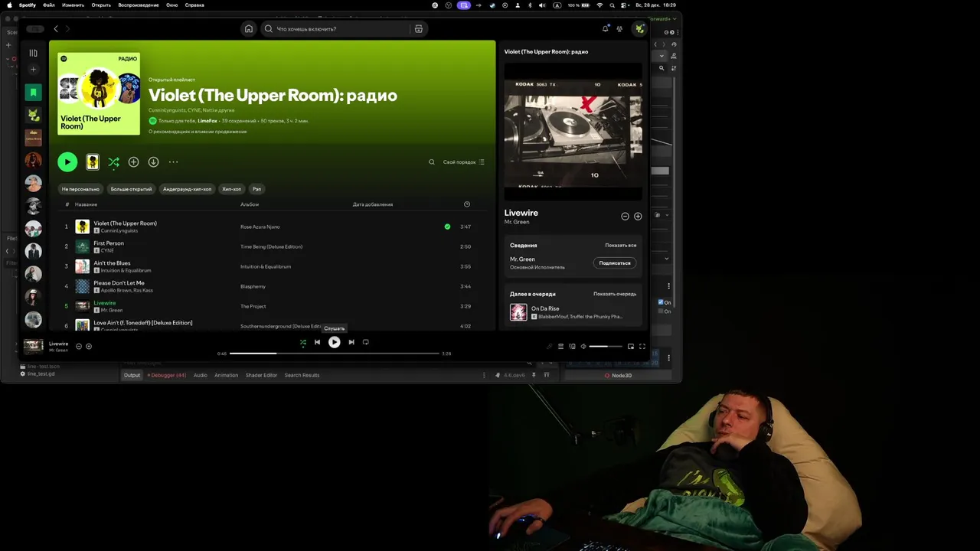Open Spotify Home via house icon
Screen dimensions: 980x551
(x=248, y=29)
